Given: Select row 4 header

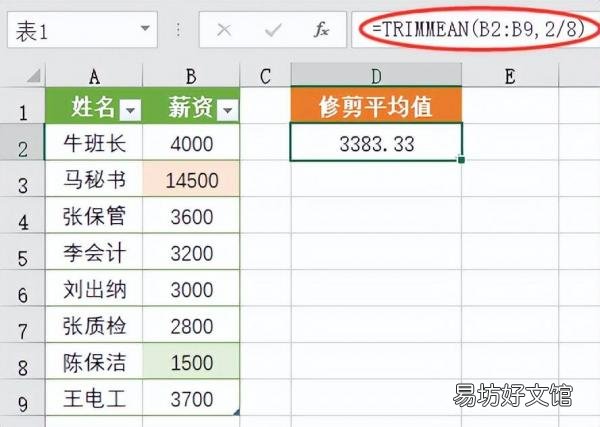Looking at the screenshot, I should click(23, 215).
